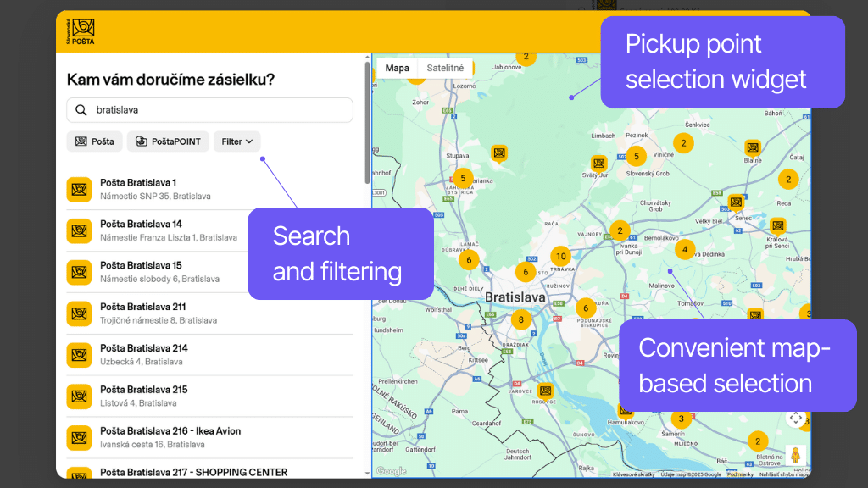The width and height of the screenshot is (868, 488).
Task: Select Pošta Bratislava 1 from list
Action: tap(210, 189)
